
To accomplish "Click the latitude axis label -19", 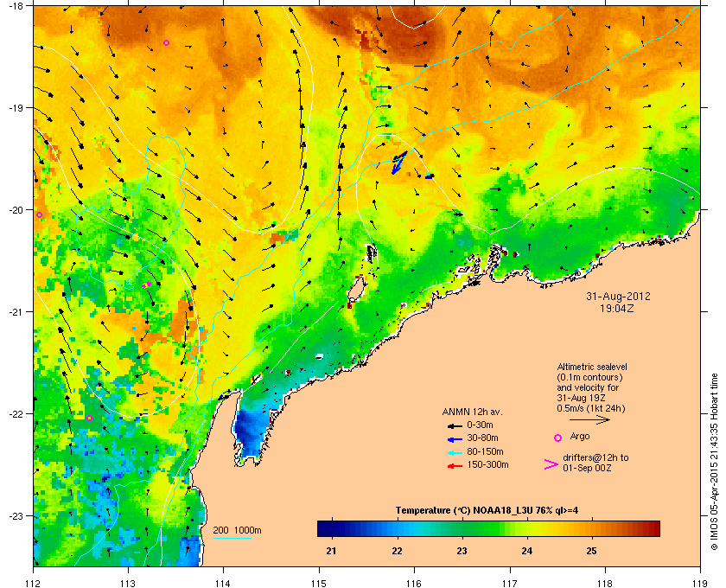I will pyautogui.click(x=16, y=108).
